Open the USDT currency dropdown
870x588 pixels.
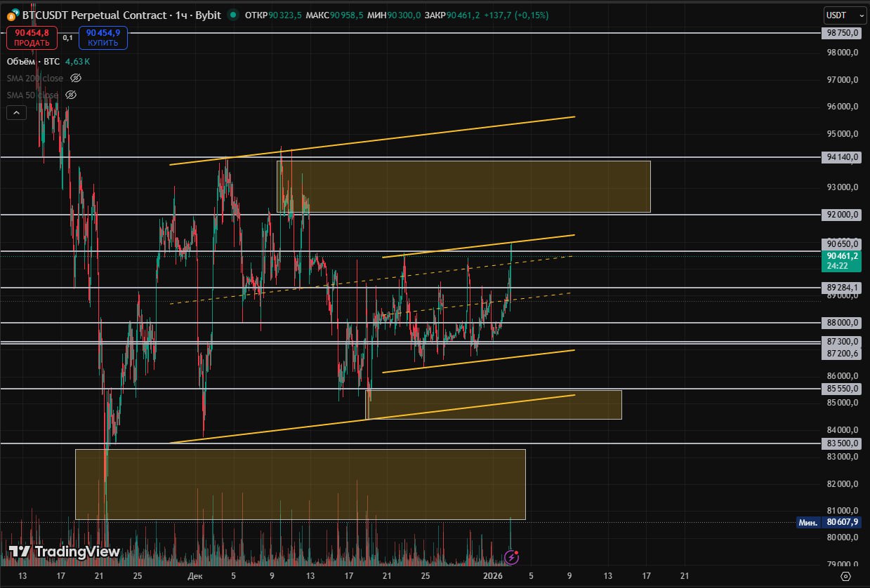[841, 15]
